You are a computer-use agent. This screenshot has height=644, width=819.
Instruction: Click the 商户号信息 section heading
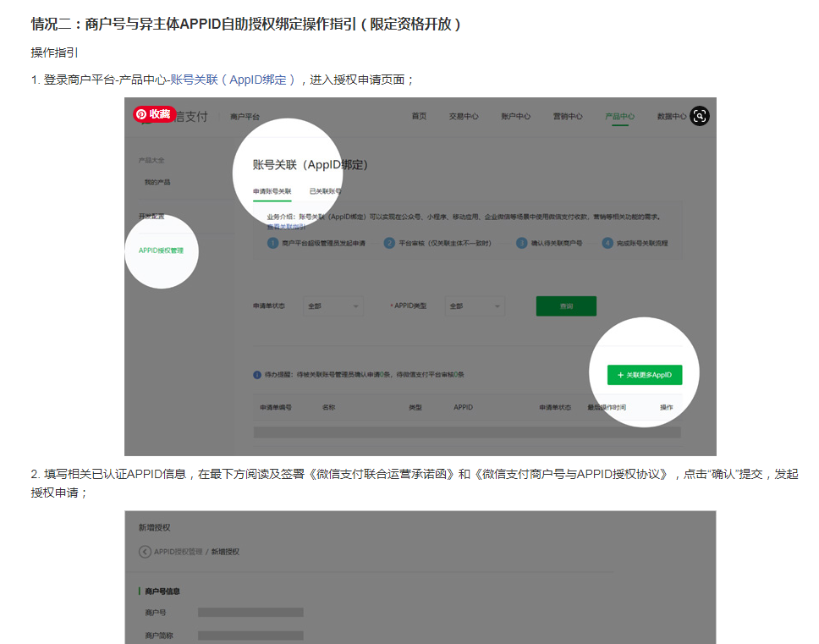(x=162, y=592)
